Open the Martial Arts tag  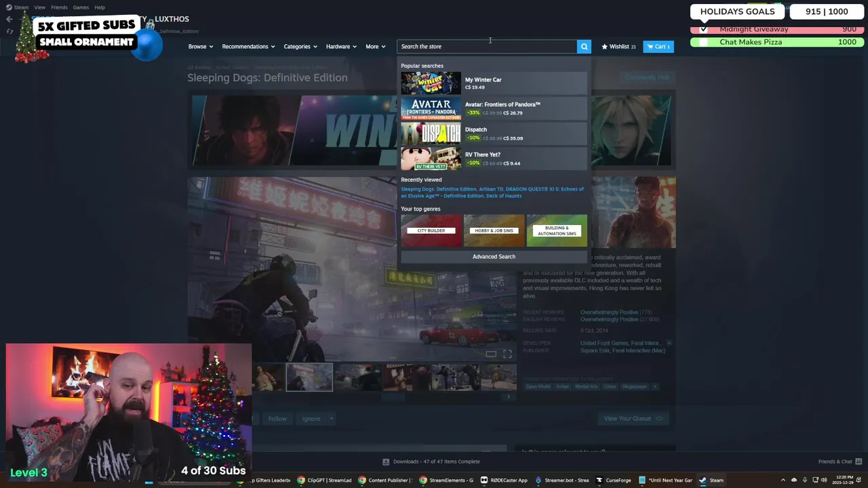click(587, 386)
